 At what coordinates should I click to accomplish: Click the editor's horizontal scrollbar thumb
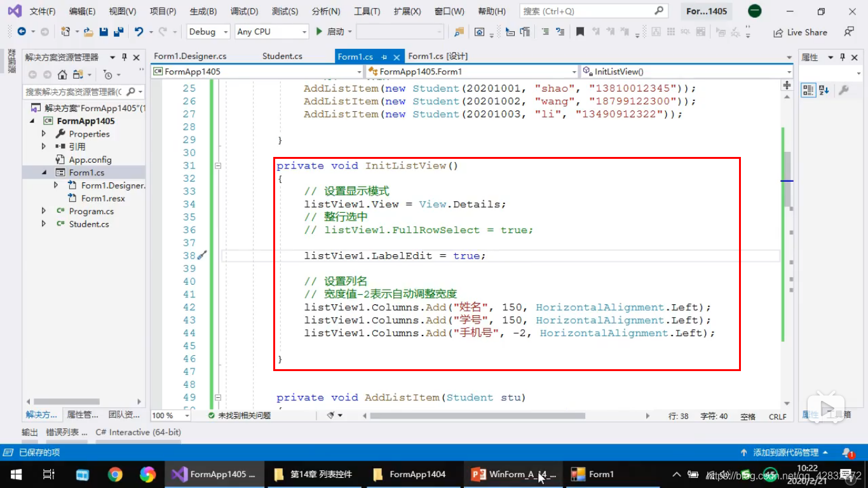[477, 416]
